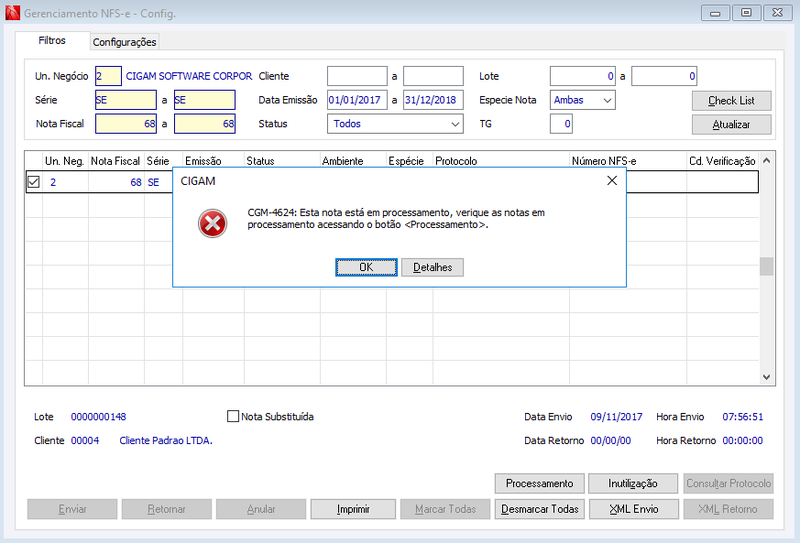This screenshot has width=800, height=543.
Task: Open Detalhes in the error dialog
Action: (x=432, y=267)
